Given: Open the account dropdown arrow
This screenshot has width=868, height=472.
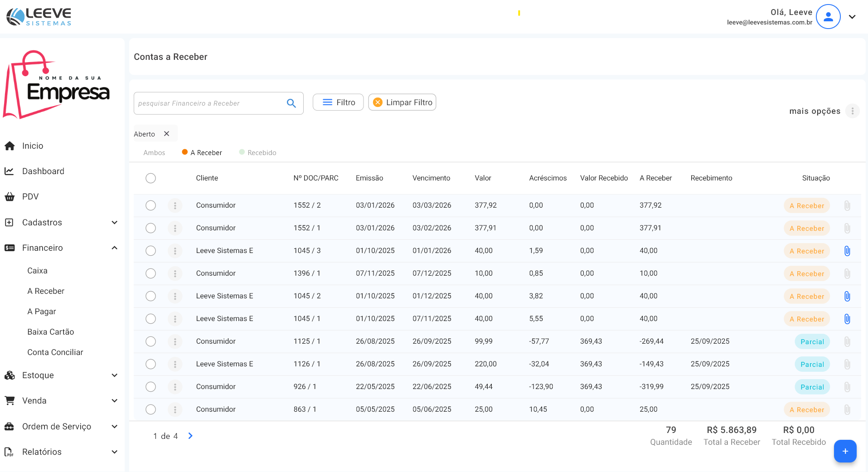Looking at the screenshot, I should click(852, 17).
